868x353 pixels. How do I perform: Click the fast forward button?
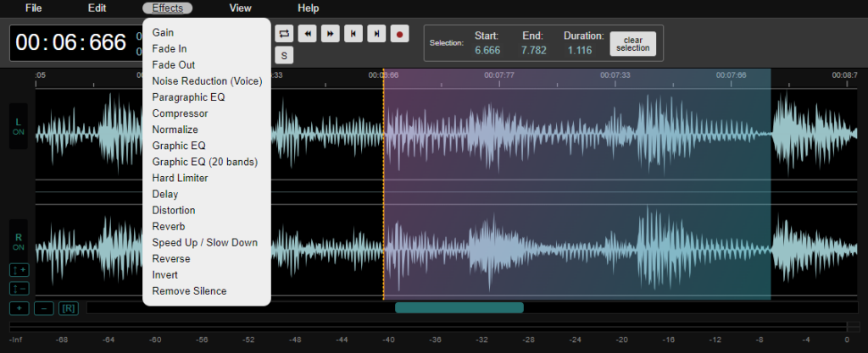coord(330,34)
